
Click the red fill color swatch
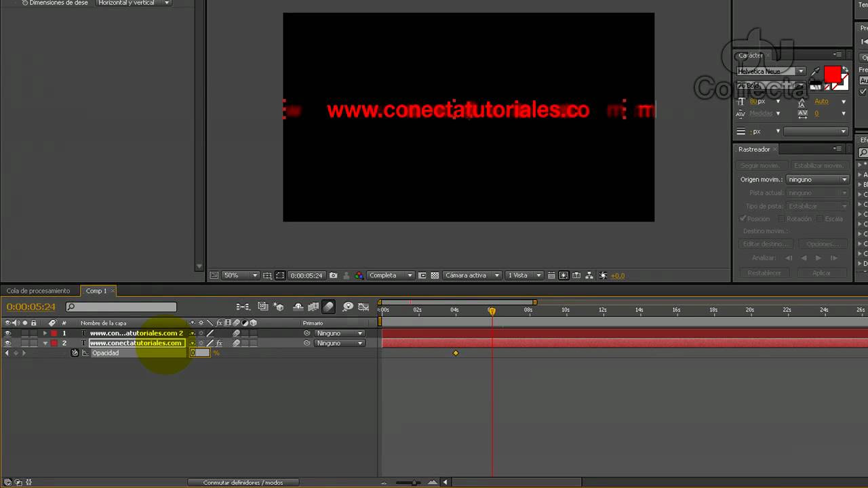832,74
